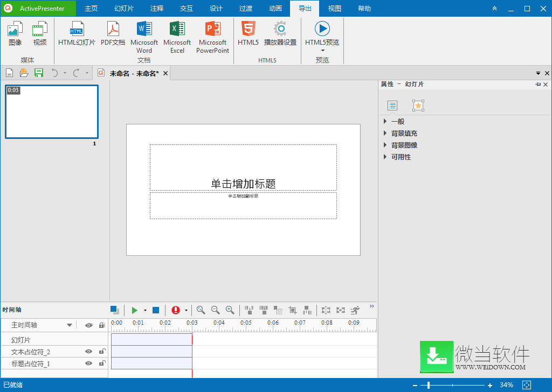Export as 图像 (image)

[x=15, y=33]
